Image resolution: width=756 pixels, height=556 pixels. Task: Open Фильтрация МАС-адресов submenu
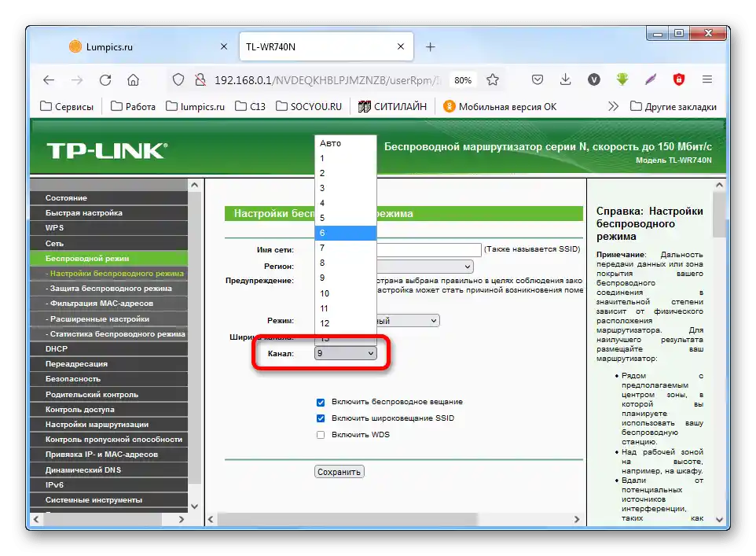(109, 304)
